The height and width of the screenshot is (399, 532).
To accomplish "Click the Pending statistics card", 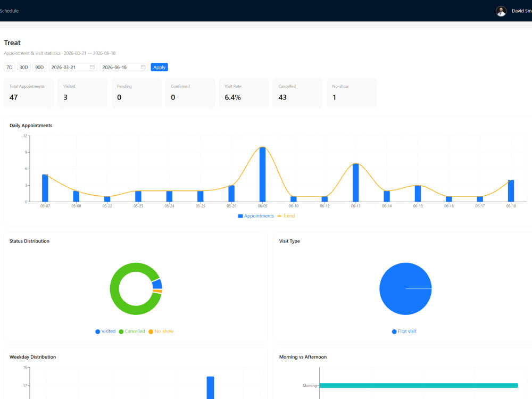I will (x=136, y=93).
